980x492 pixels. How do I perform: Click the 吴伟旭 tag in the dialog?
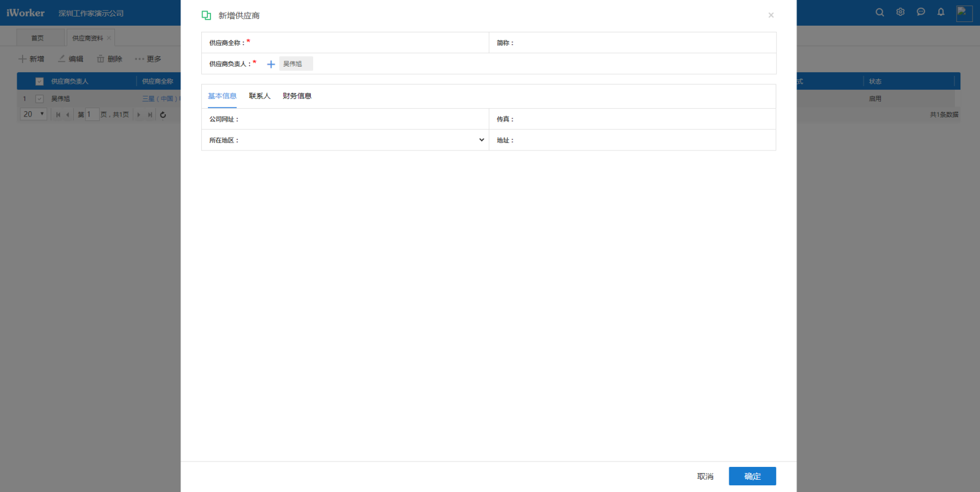click(296, 64)
